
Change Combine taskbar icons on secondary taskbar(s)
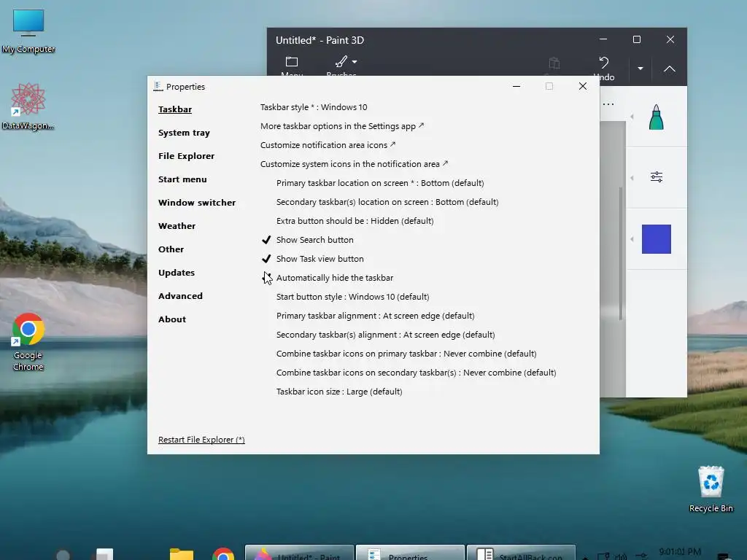417,373
